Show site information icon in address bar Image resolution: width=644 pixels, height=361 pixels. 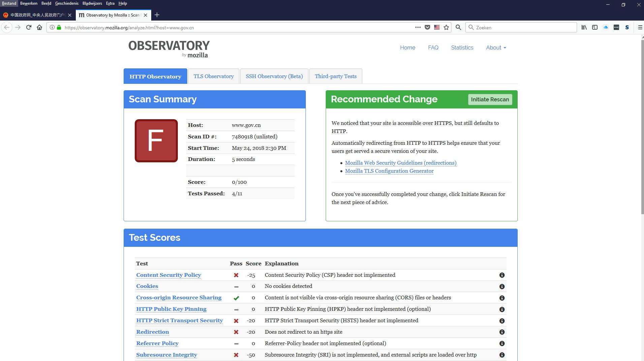click(52, 28)
